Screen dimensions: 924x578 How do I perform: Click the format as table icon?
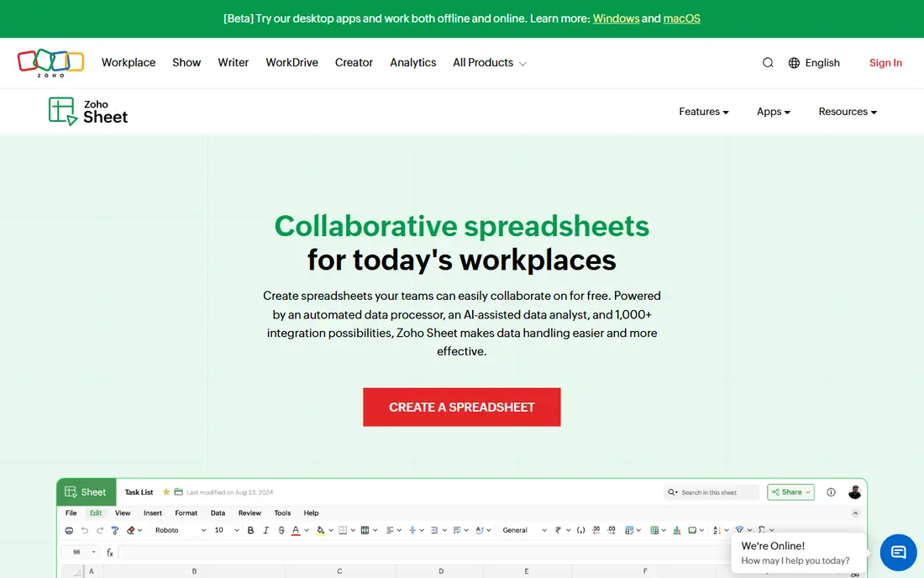click(x=654, y=530)
